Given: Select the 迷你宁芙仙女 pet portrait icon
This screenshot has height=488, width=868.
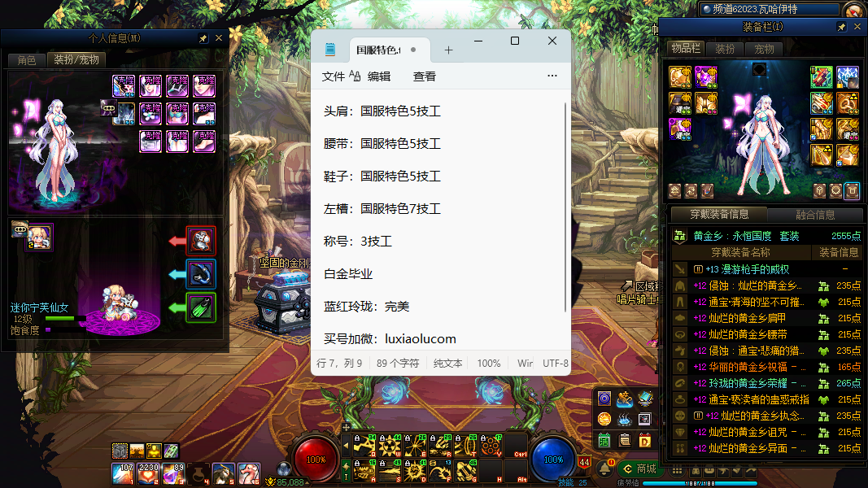Looking at the screenshot, I should pos(39,237).
